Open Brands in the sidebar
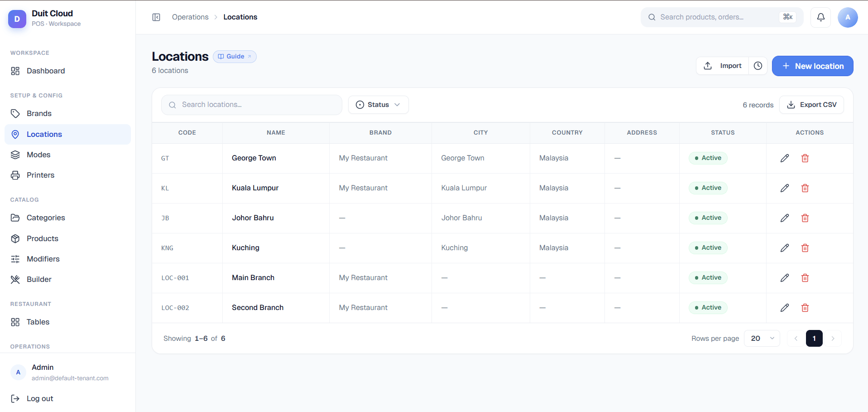Screen dimensions: 868x412 click(x=67, y=113)
